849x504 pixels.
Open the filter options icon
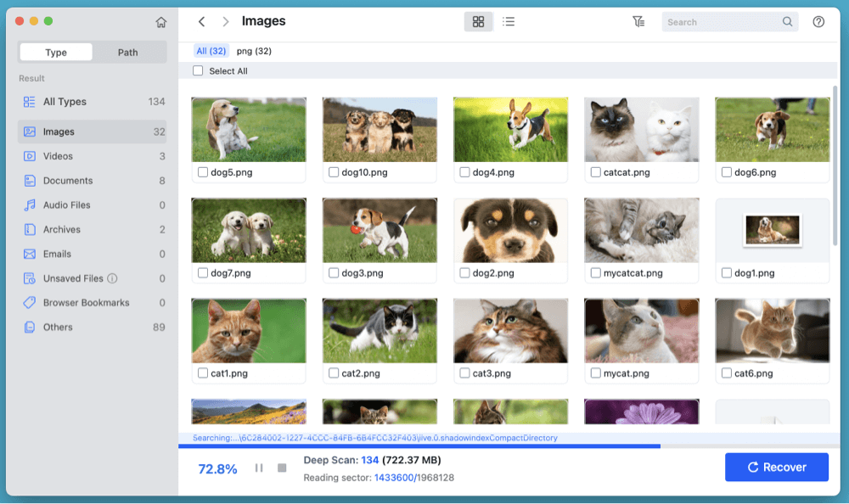[638, 22]
